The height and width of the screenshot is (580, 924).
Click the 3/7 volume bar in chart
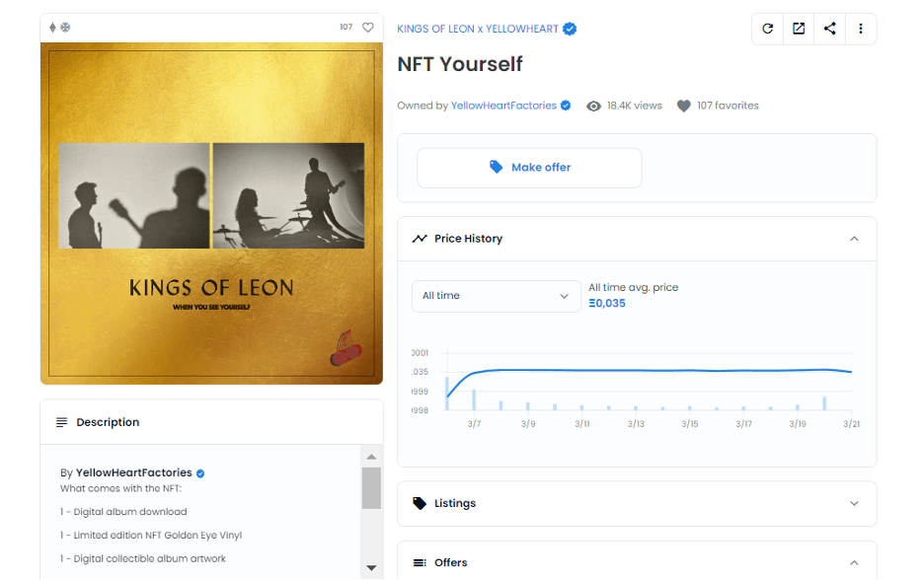pos(474,399)
